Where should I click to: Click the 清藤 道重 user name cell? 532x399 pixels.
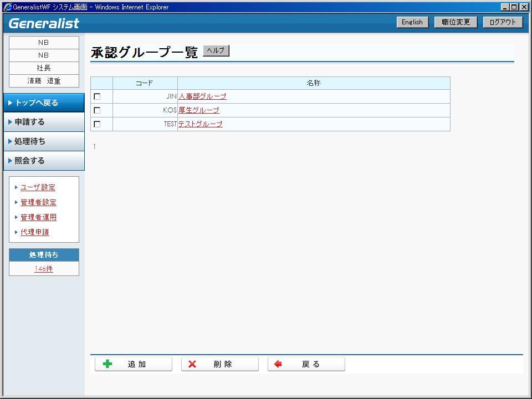pos(44,81)
